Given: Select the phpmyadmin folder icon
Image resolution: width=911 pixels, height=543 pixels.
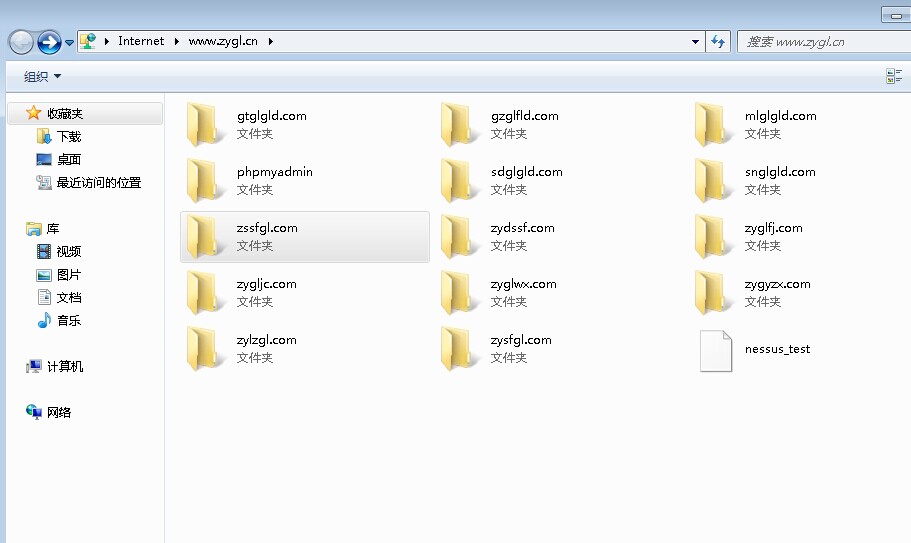Looking at the screenshot, I should click(205, 181).
